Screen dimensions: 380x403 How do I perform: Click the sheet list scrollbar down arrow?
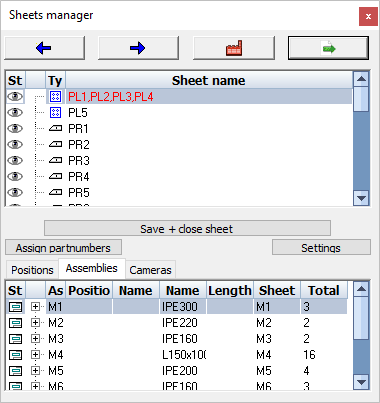click(361, 198)
